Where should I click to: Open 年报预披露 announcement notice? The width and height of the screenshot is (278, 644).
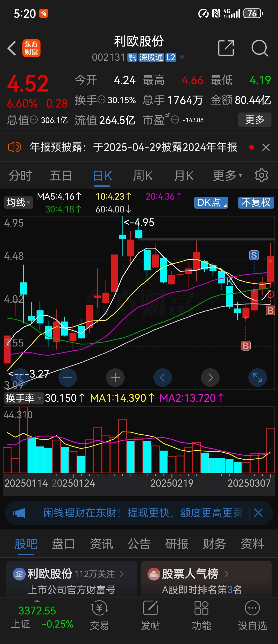point(133,147)
